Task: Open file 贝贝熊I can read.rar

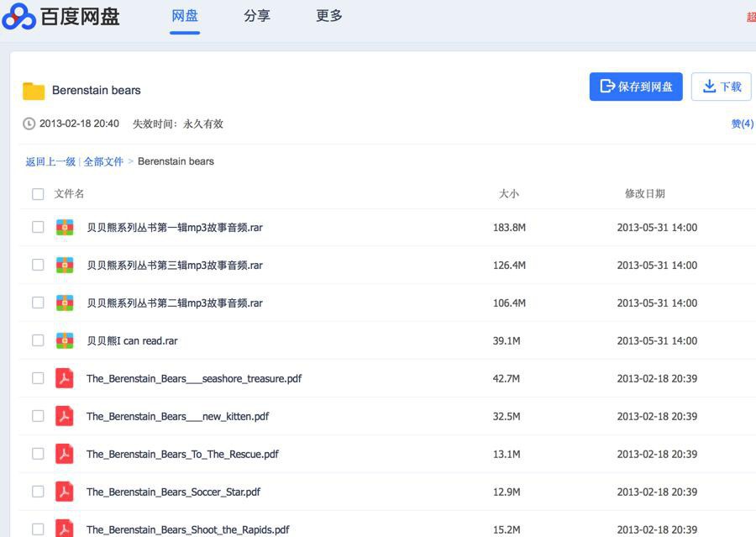Action: click(132, 340)
